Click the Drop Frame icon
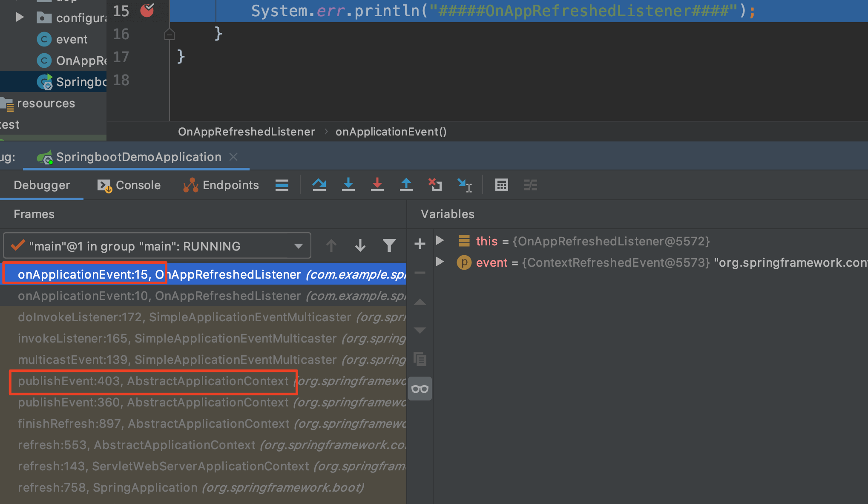The height and width of the screenshot is (504, 868). [x=435, y=185]
